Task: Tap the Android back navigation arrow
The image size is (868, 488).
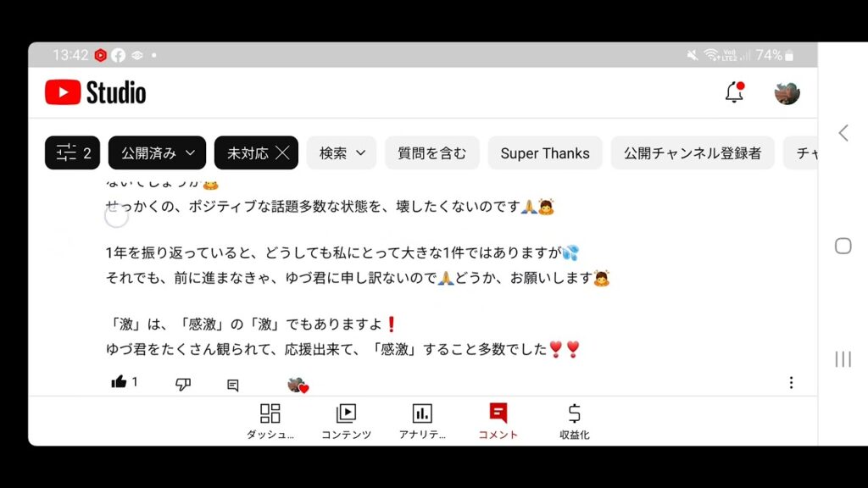Action: tap(843, 133)
